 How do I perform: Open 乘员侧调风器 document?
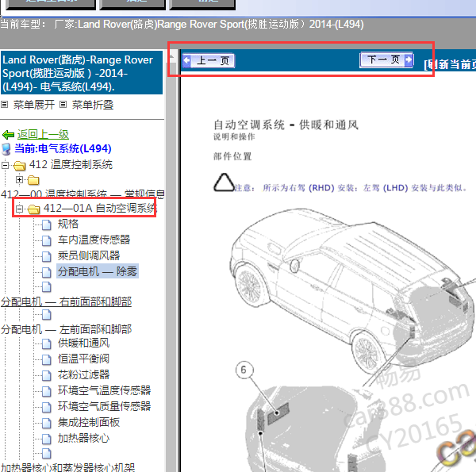pos(89,255)
